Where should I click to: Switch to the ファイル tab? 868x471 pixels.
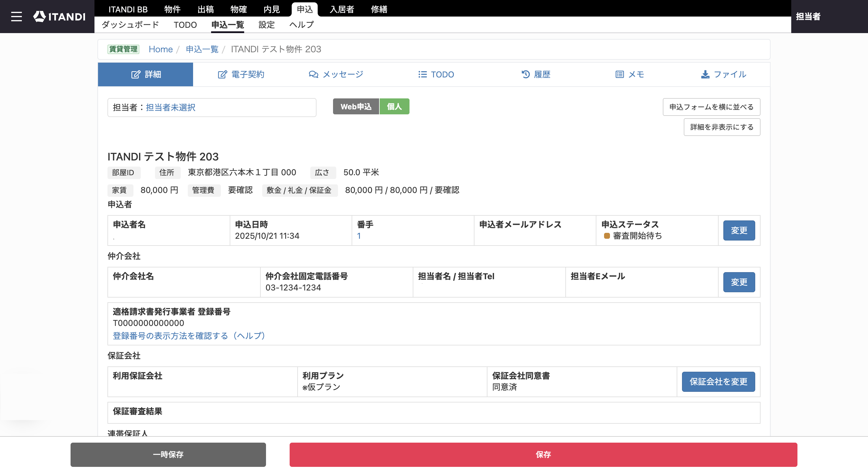click(x=723, y=74)
